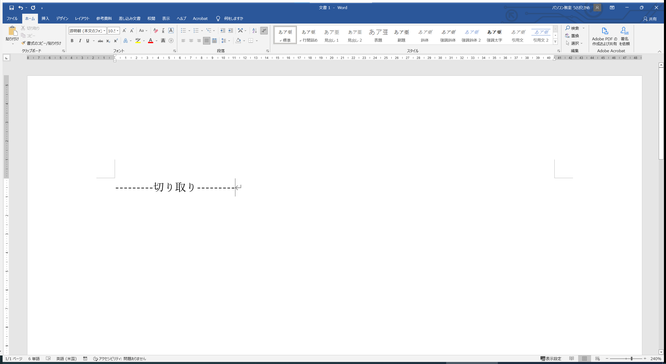666x364 pixels.
Task: Toggle bold formatting
Action: (72, 41)
